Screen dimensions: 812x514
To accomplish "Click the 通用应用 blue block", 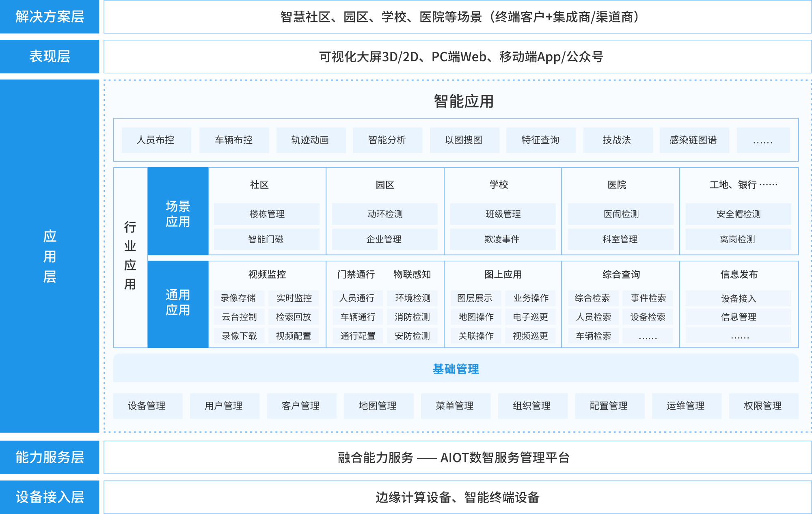I will [x=178, y=302].
